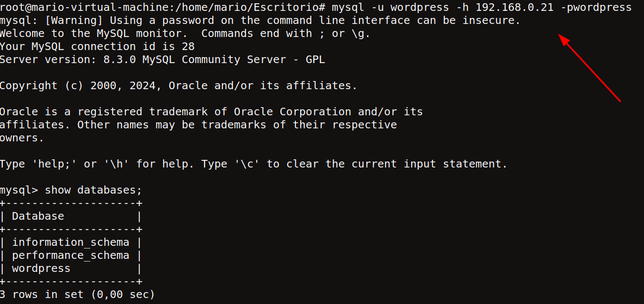Click the Oracle Corporation trademark text
Screen dimensions: 644x304
293,111
